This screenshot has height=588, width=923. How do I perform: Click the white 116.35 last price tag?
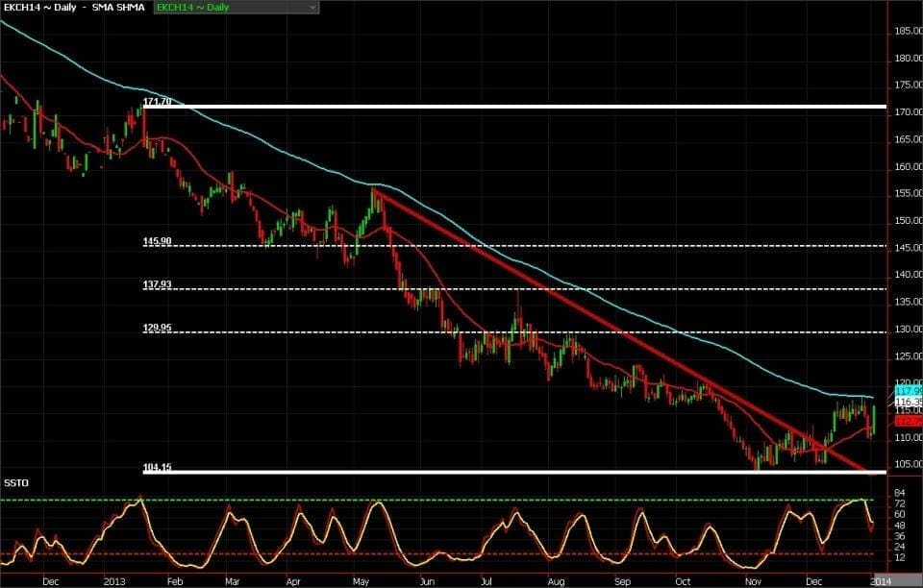(908, 403)
